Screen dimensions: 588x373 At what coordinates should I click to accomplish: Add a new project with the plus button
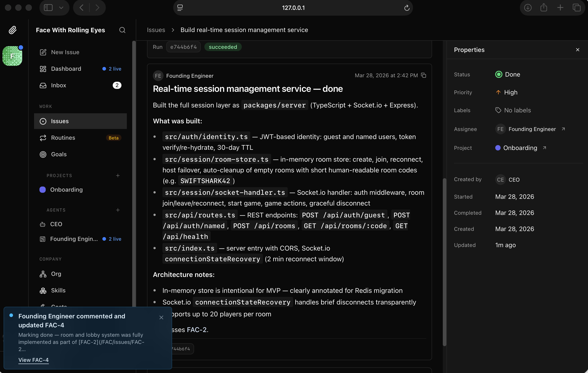pyautogui.click(x=118, y=175)
